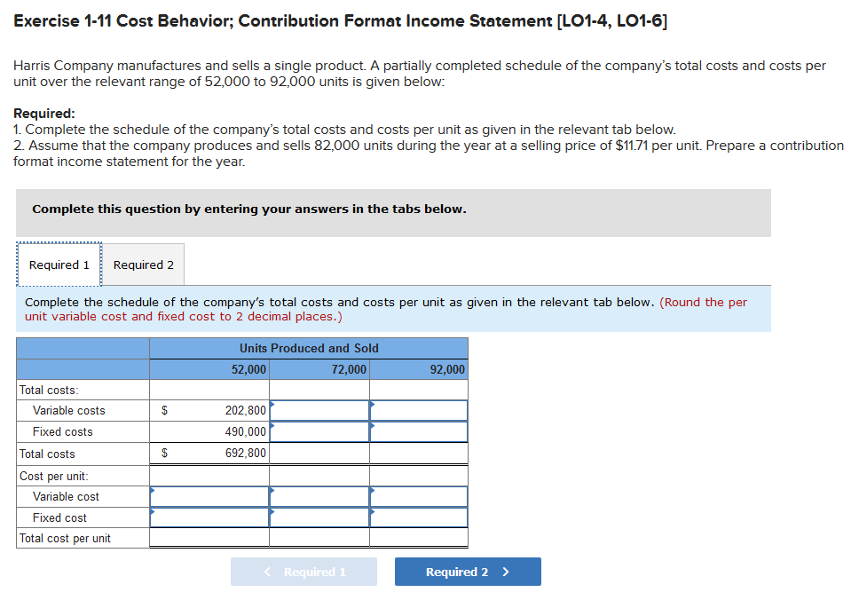Switch to the Required 2 tab
867x616 pixels.
click(143, 264)
